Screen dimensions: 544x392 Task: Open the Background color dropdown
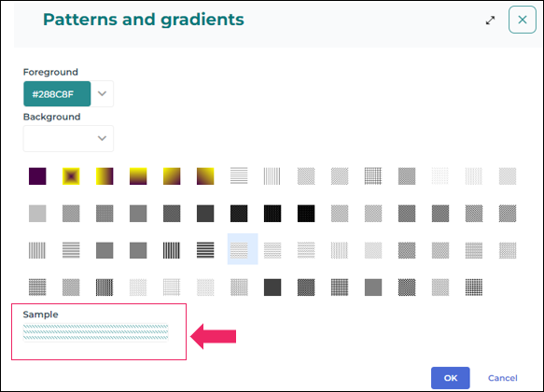coord(68,138)
